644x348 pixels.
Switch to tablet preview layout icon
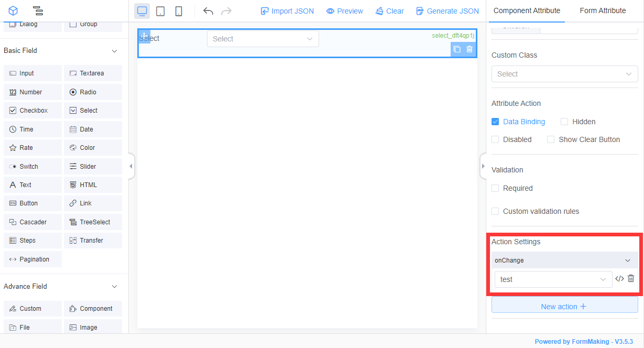coord(160,10)
